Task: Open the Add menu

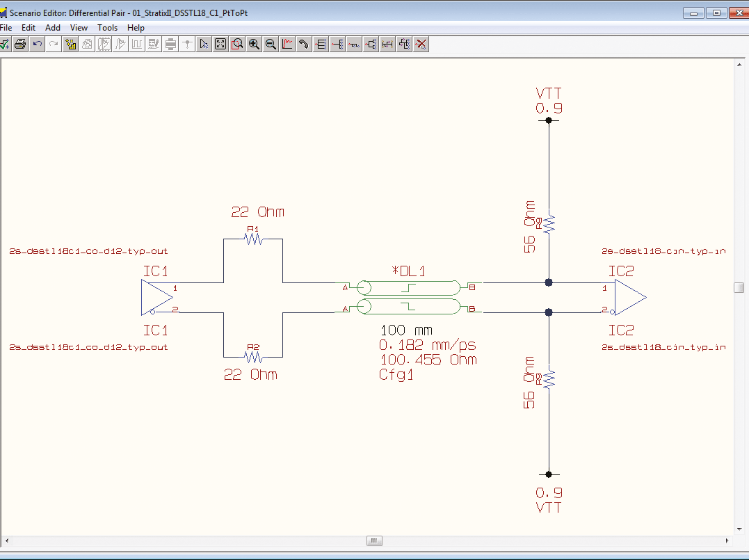Action: click(53, 28)
